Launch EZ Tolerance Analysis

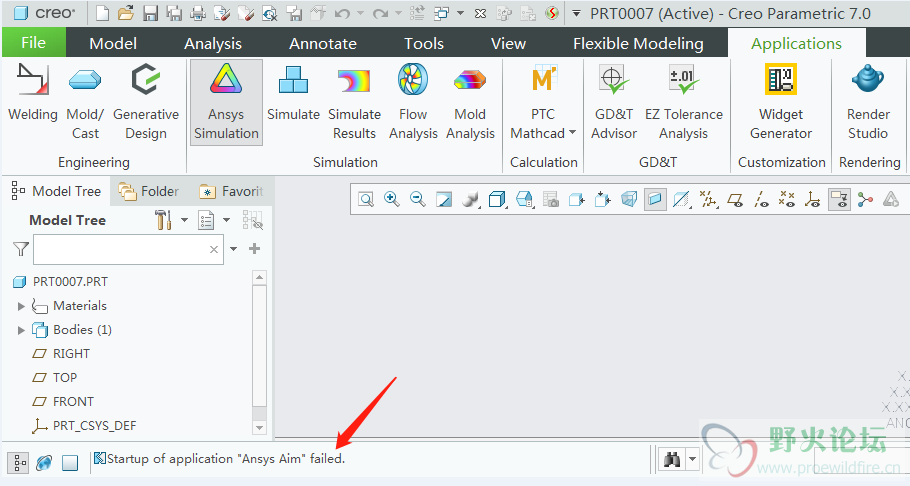point(684,102)
